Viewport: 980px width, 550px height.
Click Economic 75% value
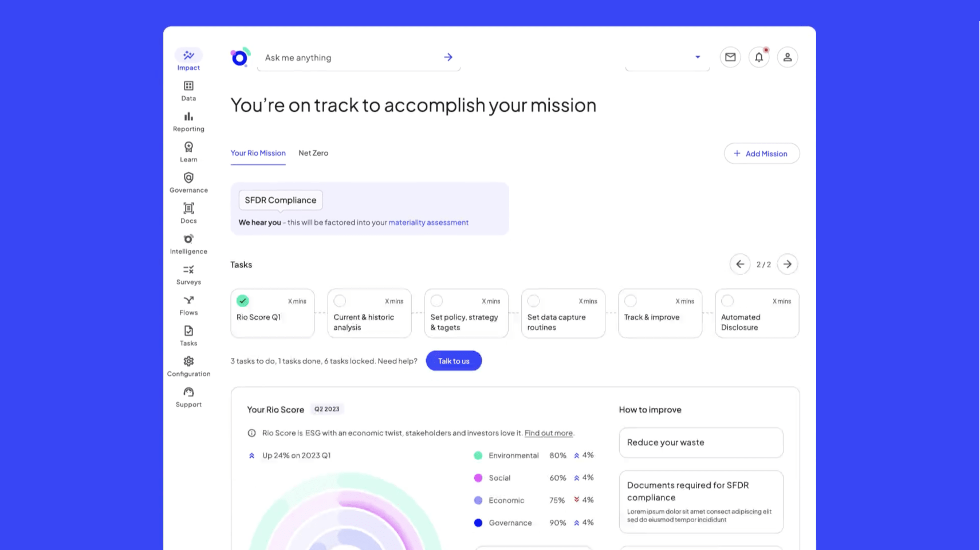[x=557, y=500]
